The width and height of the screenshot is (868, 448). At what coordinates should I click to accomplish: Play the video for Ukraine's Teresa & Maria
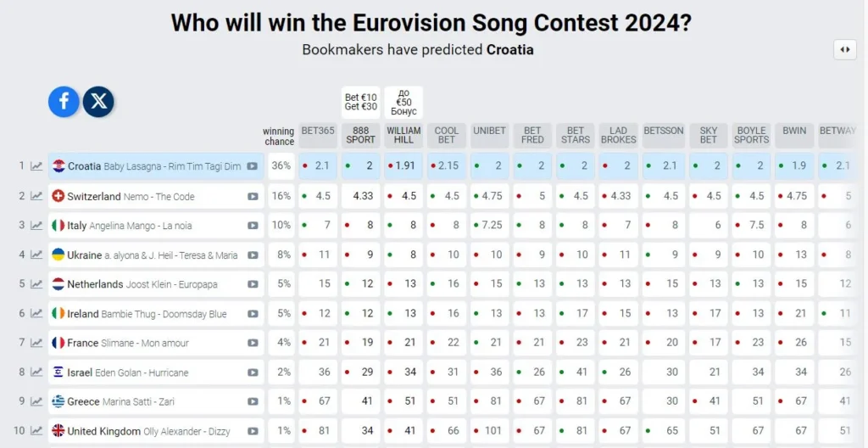click(x=253, y=255)
